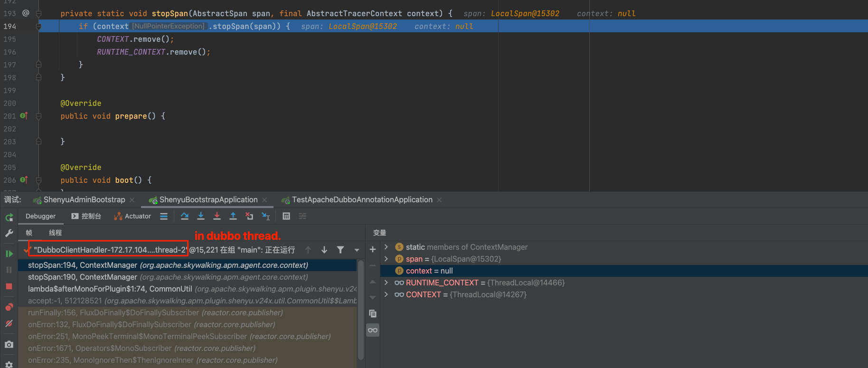
Task: Select frame runFinally:156, FluxDoFinally$DoFinallySubscriber
Action: 188,312
